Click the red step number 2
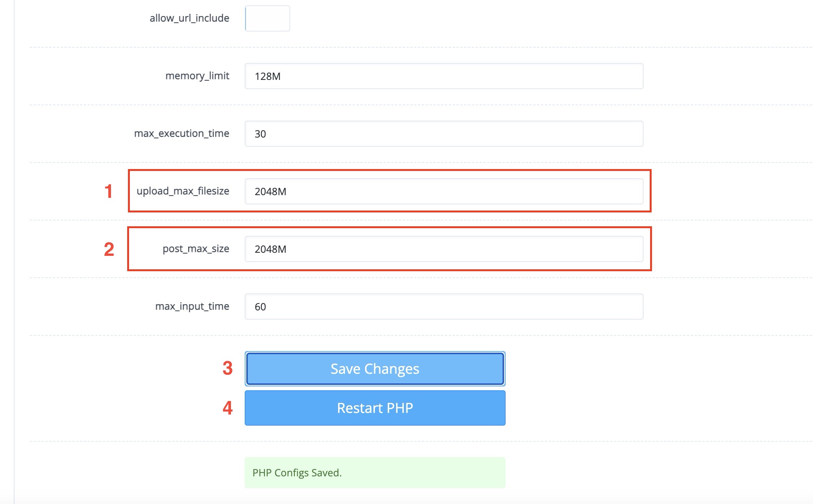 tap(109, 249)
